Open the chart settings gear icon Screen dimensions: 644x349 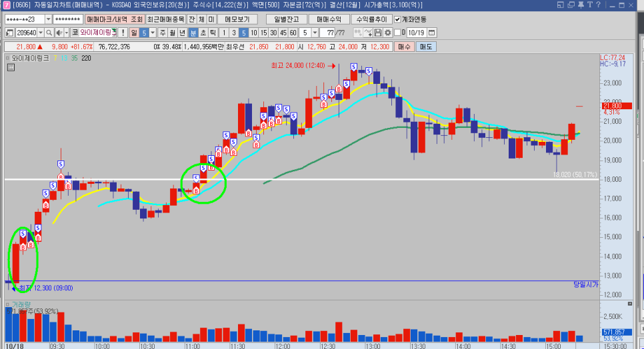coord(388,33)
